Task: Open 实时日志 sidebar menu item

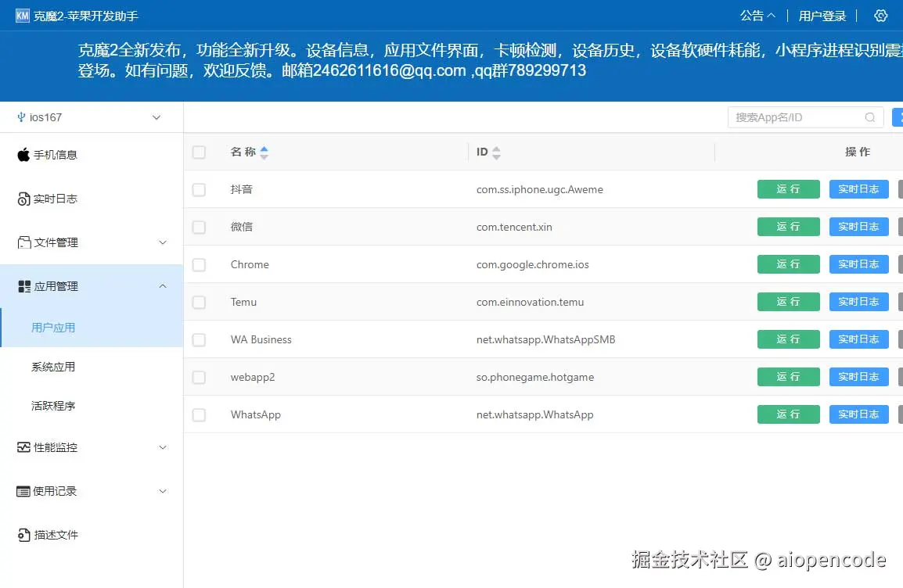Action: click(x=92, y=199)
